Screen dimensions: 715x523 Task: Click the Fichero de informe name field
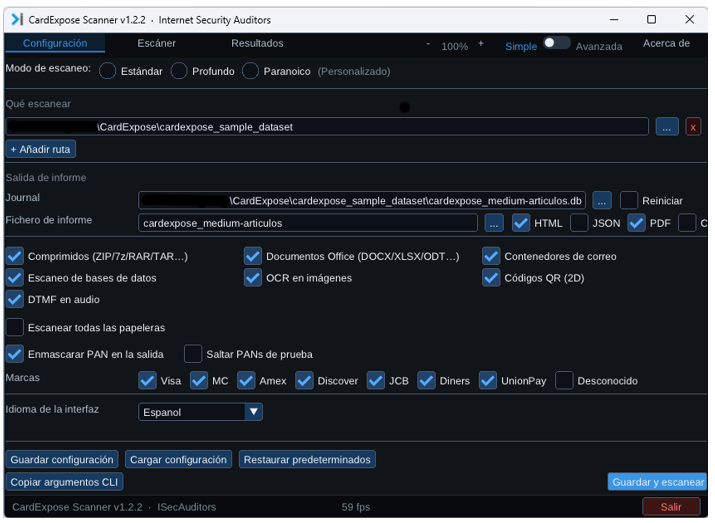point(308,223)
